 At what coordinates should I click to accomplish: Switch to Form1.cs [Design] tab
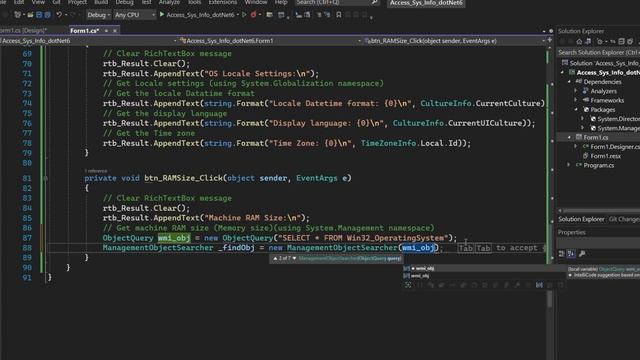pyautogui.click(x=23, y=31)
